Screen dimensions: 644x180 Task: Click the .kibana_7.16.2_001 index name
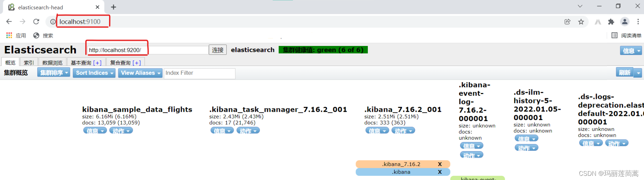(403, 109)
